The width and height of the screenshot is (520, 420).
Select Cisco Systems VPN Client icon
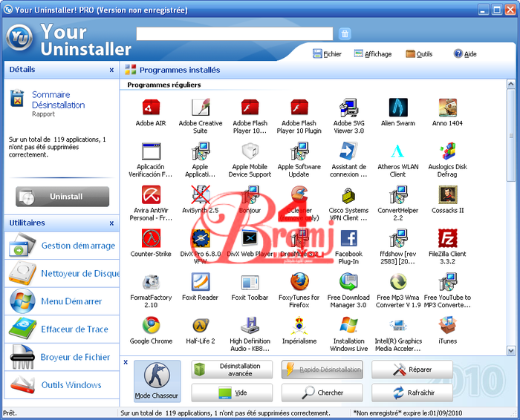348,195
